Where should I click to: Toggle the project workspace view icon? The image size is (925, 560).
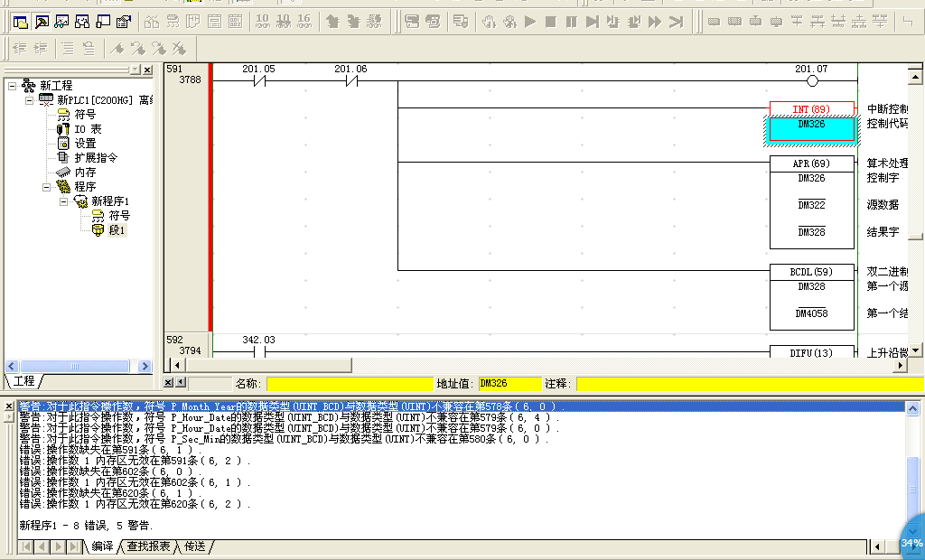coord(20,21)
